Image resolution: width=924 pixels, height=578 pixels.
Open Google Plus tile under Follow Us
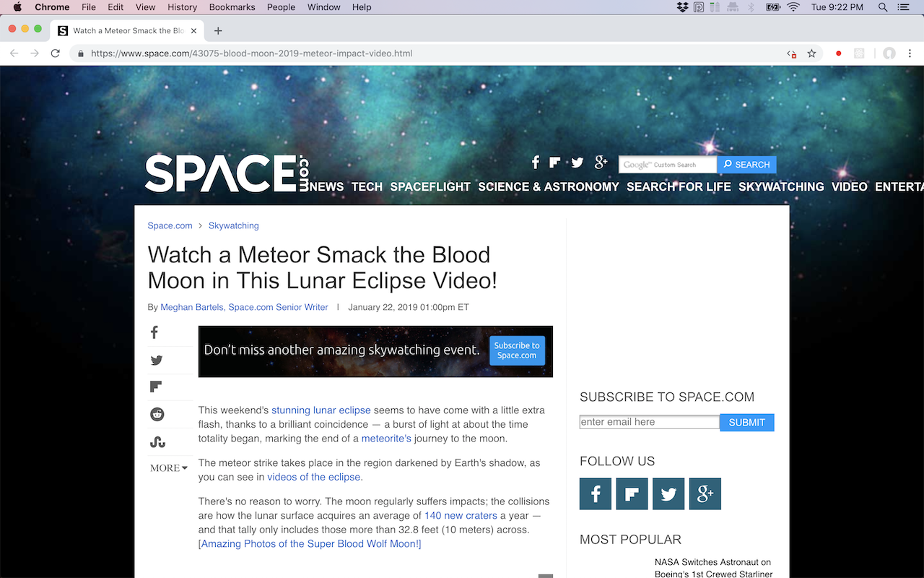pyautogui.click(x=705, y=494)
